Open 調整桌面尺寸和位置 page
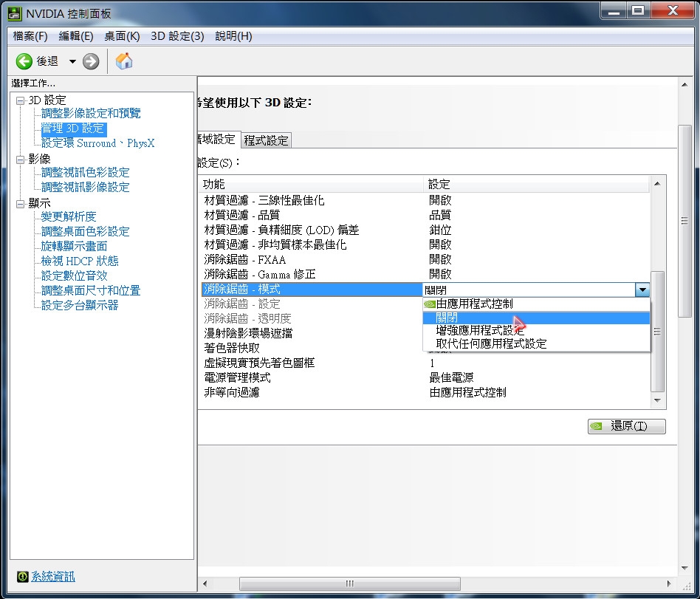 point(91,291)
